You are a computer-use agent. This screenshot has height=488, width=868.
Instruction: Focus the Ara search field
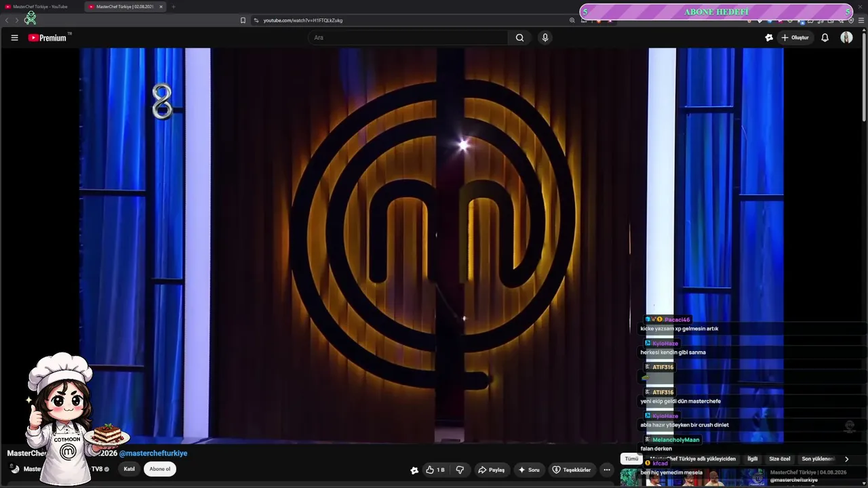(409, 38)
